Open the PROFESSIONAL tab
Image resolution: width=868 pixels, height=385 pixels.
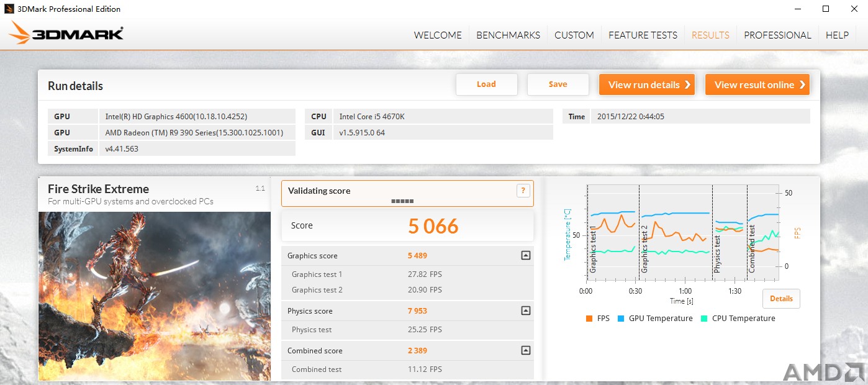tap(777, 35)
